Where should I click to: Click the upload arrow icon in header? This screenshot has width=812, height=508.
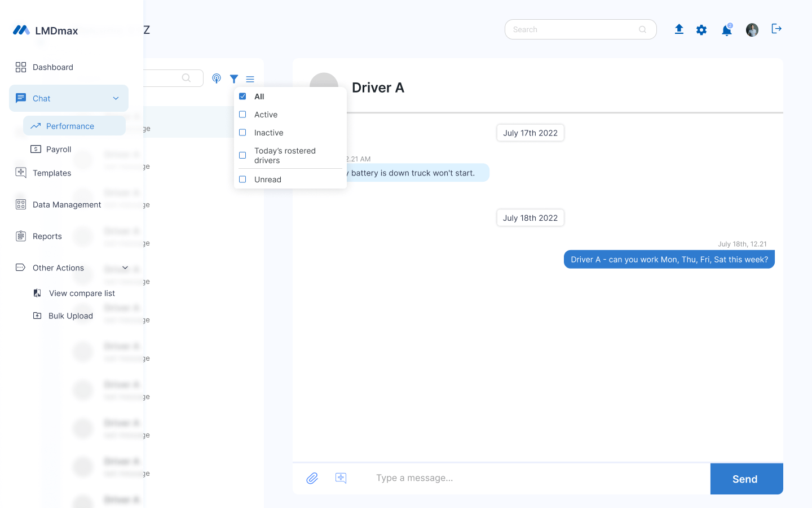[679, 29]
